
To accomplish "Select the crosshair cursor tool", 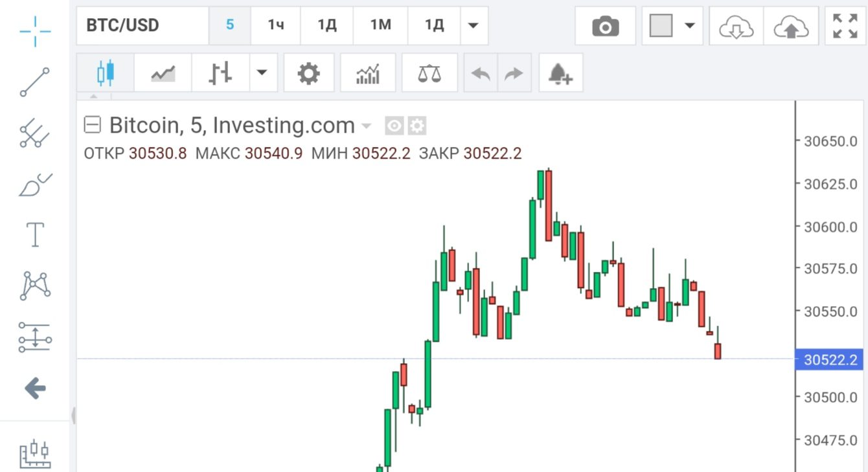I will coord(35,31).
